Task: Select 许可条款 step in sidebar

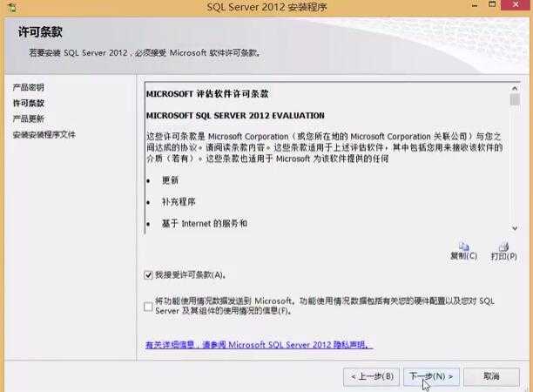Action: click(x=29, y=103)
